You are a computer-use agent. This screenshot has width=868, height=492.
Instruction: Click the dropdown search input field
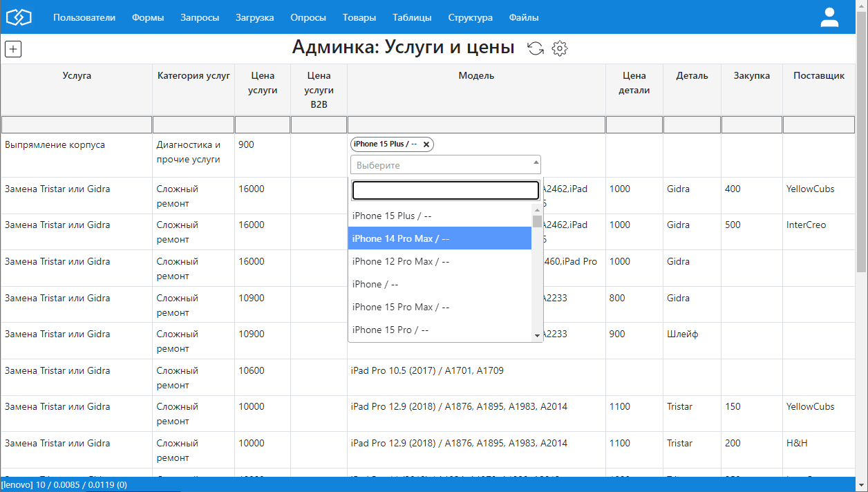[445, 190]
